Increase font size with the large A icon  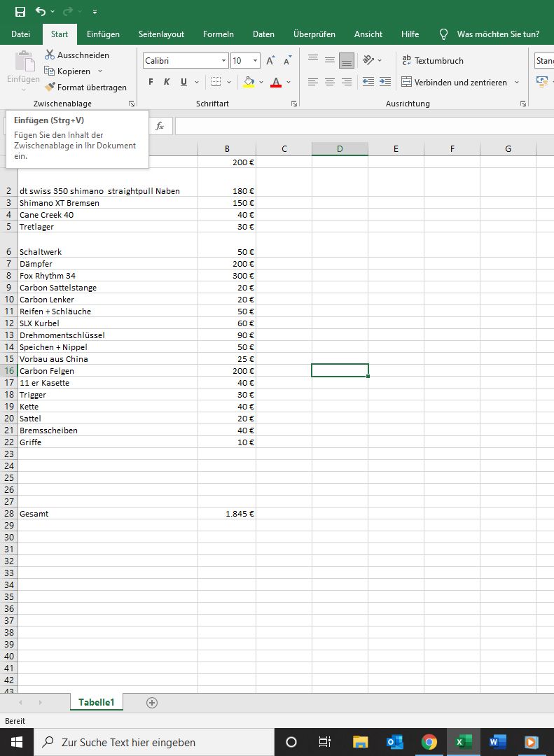(270, 61)
